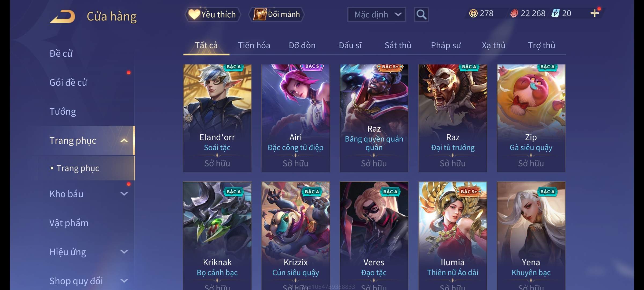Image resolution: width=644 pixels, height=290 pixels.
Task: Expand the Hiệu ứng sidebar section
Action: 124,252
